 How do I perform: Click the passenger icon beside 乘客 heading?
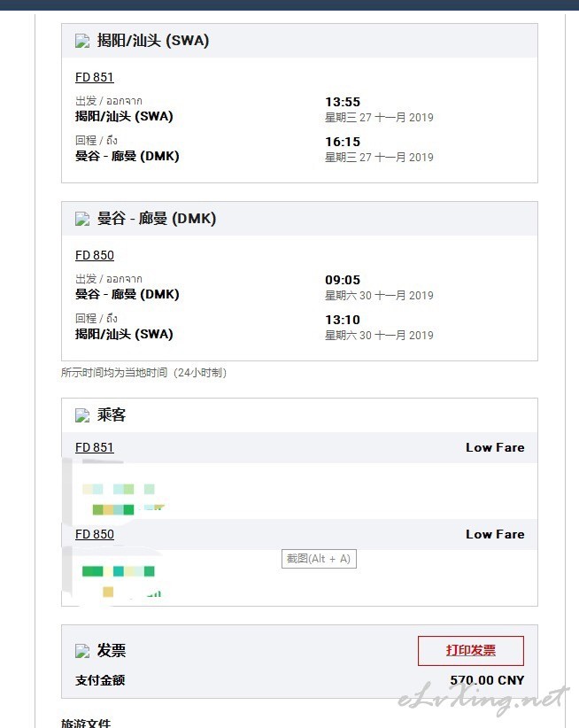tap(82, 415)
